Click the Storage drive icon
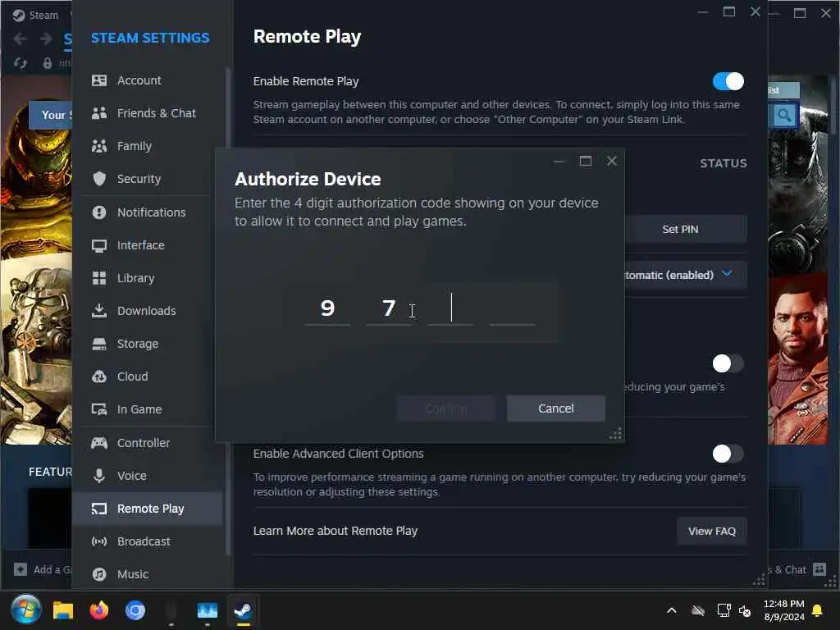Viewport: 840px width, 630px height. click(99, 344)
